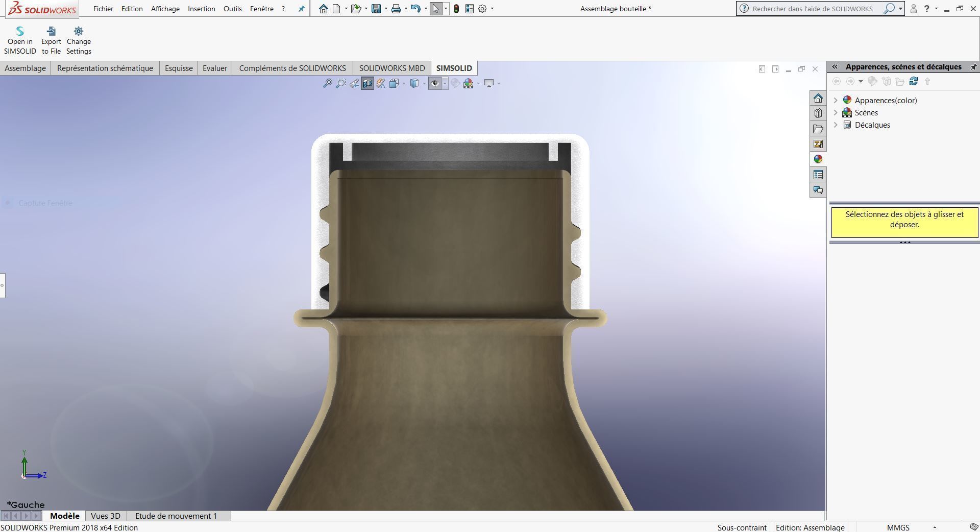Create a new document with the blank page icon

point(336,9)
